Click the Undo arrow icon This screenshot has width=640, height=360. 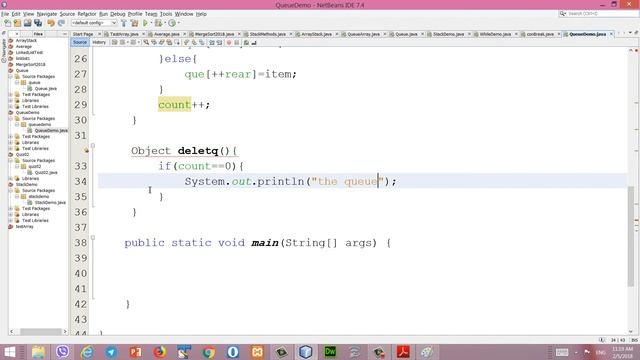(x=51, y=23)
